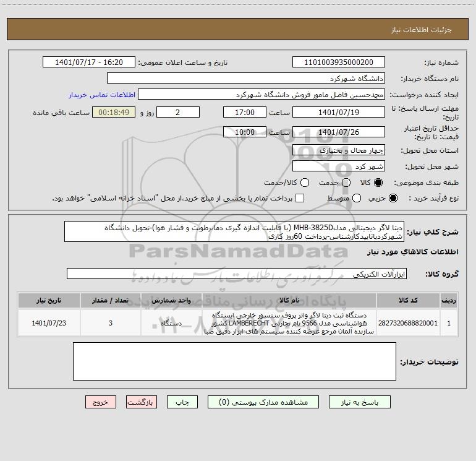Click the announcement date field 1401/07/17 - 16:20
This screenshot has width=476, height=461.
89,62
